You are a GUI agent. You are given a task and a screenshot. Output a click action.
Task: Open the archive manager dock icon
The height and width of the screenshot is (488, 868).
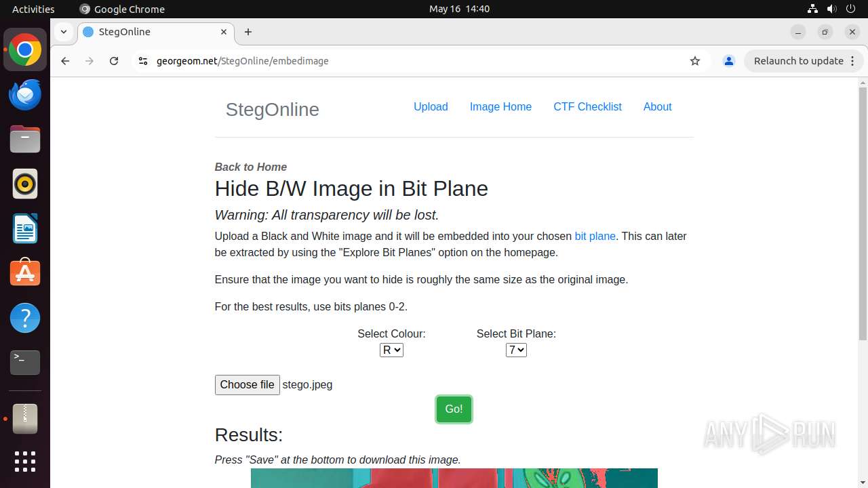[x=25, y=419]
